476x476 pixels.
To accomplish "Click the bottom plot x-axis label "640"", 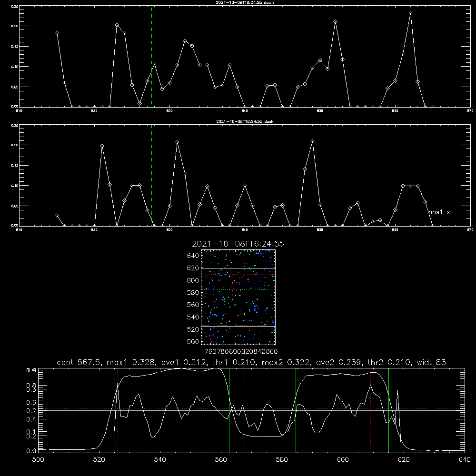I will tap(465, 460).
